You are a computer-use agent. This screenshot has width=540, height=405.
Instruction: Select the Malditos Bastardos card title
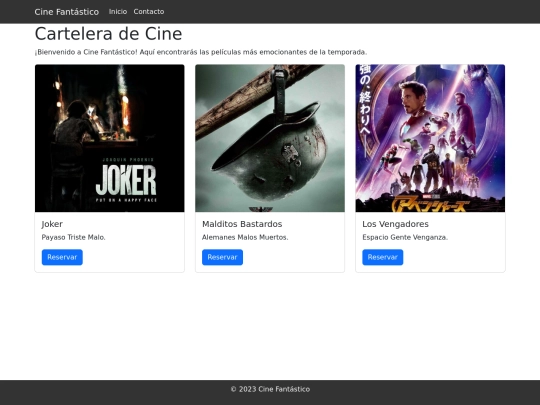click(242, 224)
